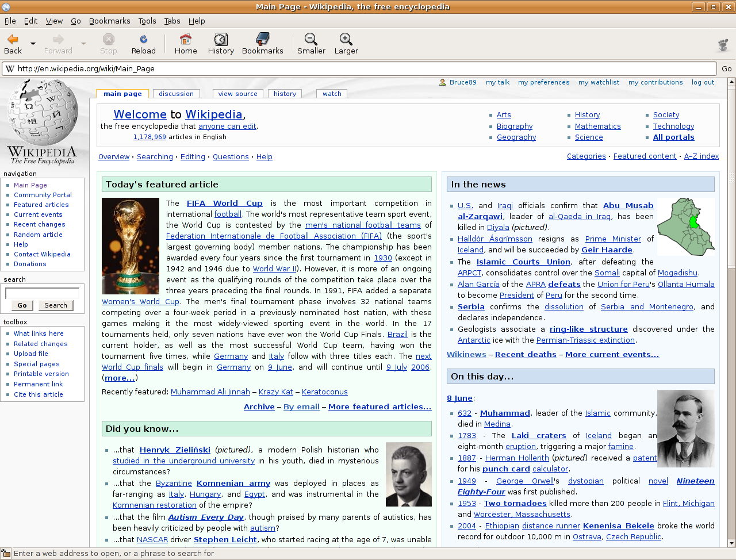This screenshot has height=560, width=736.
Task: Open More featured articles link
Action: (x=379, y=406)
